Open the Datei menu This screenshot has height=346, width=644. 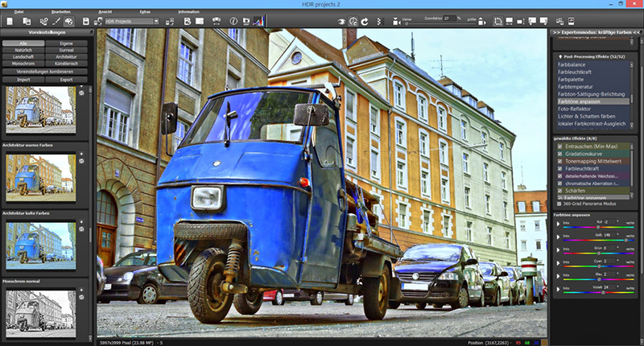(19, 12)
